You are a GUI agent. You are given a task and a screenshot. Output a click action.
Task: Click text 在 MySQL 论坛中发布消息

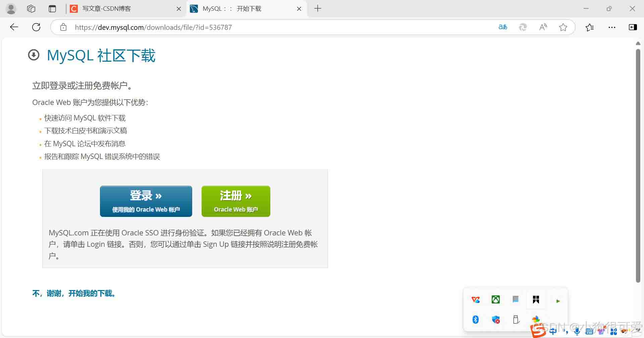[x=85, y=144]
